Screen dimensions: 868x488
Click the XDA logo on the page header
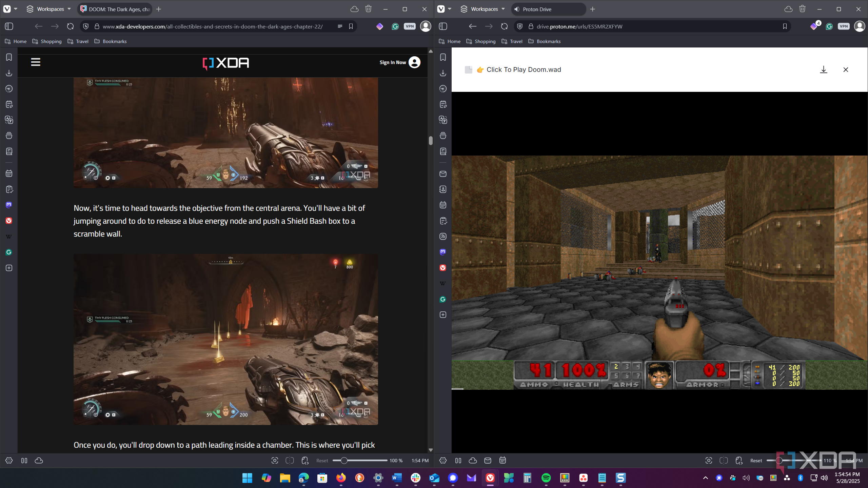[x=226, y=63]
